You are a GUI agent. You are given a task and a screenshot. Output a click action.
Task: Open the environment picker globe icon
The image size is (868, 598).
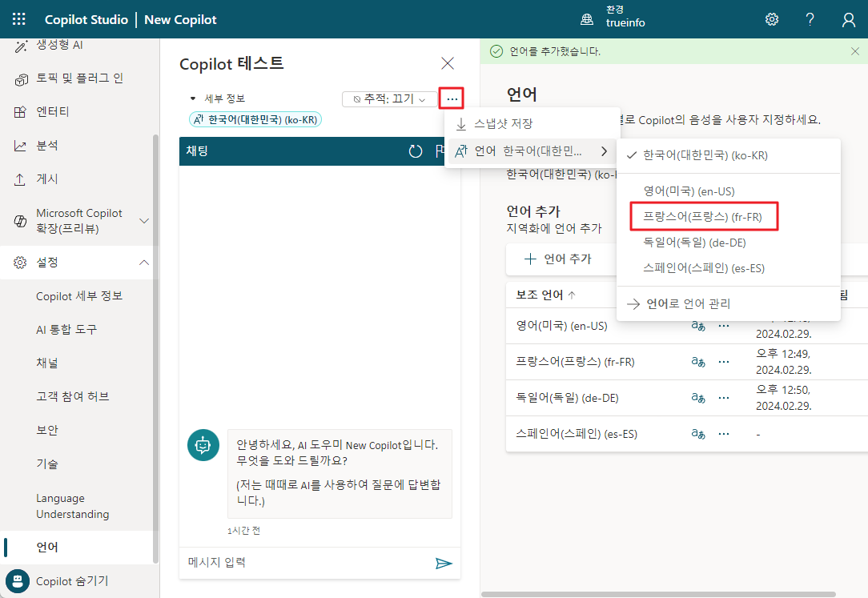pos(586,19)
